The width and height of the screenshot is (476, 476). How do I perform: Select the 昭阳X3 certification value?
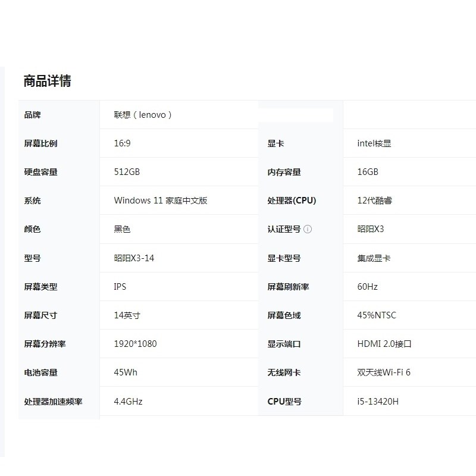pyautogui.click(x=371, y=229)
